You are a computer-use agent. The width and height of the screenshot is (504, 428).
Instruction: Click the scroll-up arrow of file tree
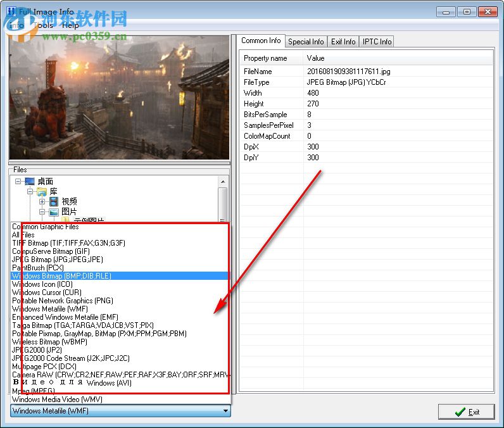[x=223, y=182]
